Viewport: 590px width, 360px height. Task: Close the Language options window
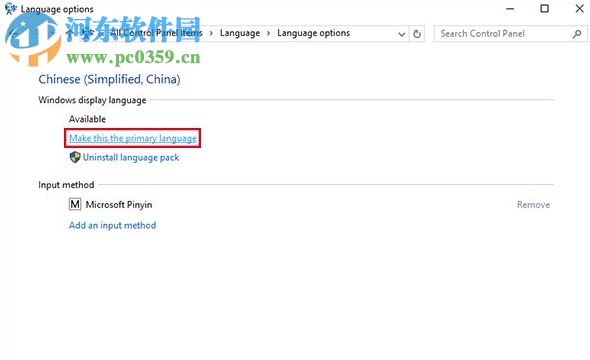pyautogui.click(x=579, y=8)
